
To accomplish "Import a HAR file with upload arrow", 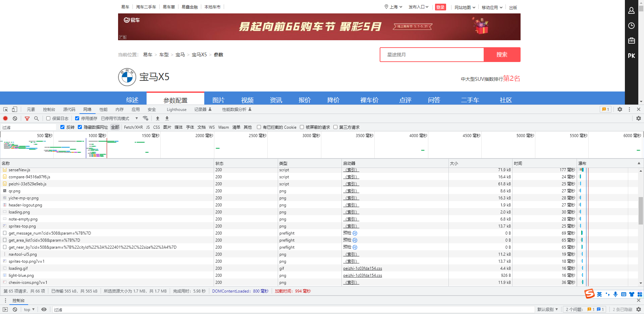I will [158, 118].
